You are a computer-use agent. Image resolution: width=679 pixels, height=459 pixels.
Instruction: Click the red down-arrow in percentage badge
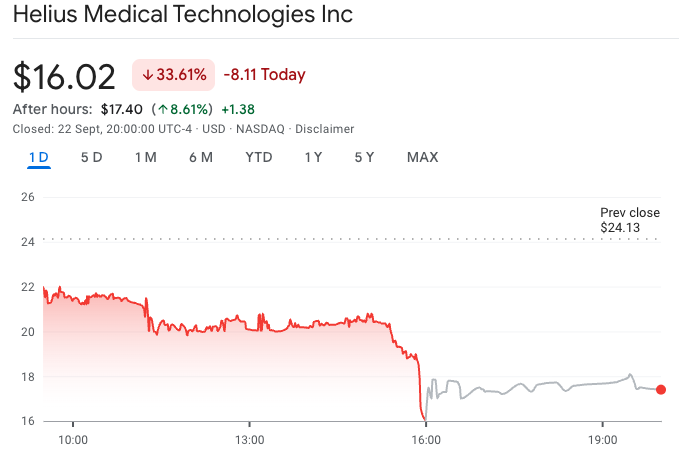pyautogui.click(x=148, y=75)
